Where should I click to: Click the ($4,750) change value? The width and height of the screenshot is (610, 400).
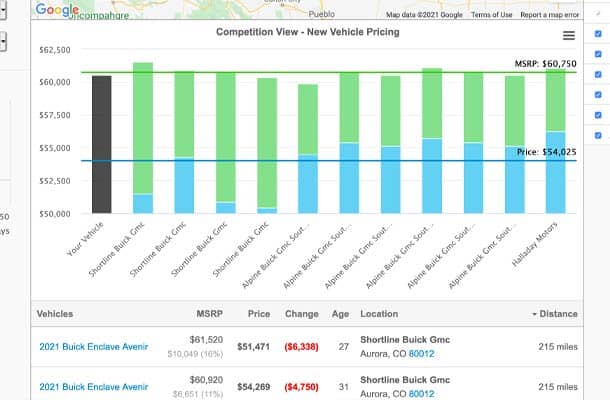301,387
